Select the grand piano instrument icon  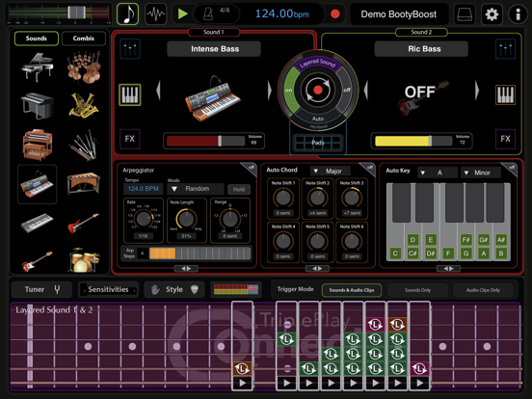37,66
